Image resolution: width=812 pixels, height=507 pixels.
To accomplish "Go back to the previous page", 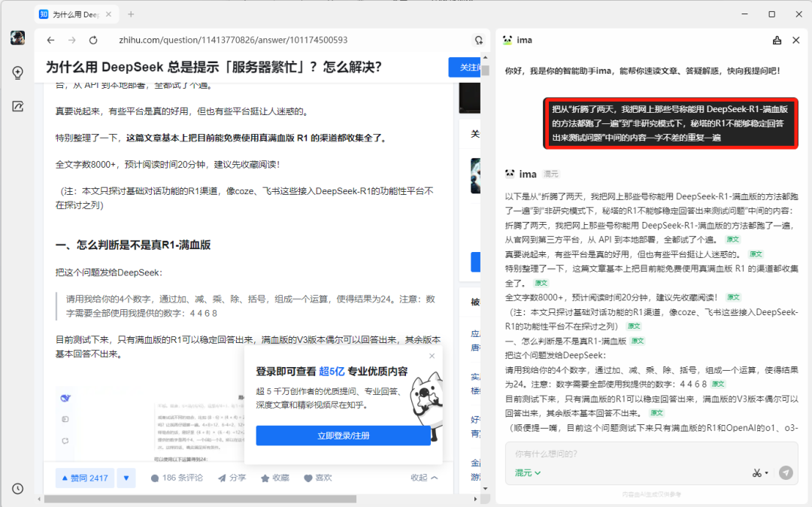I will click(50, 40).
